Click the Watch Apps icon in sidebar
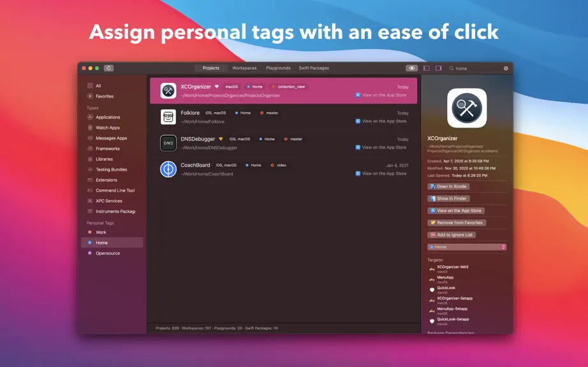Image resolution: width=588 pixels, height=367 pixels. 90,127
